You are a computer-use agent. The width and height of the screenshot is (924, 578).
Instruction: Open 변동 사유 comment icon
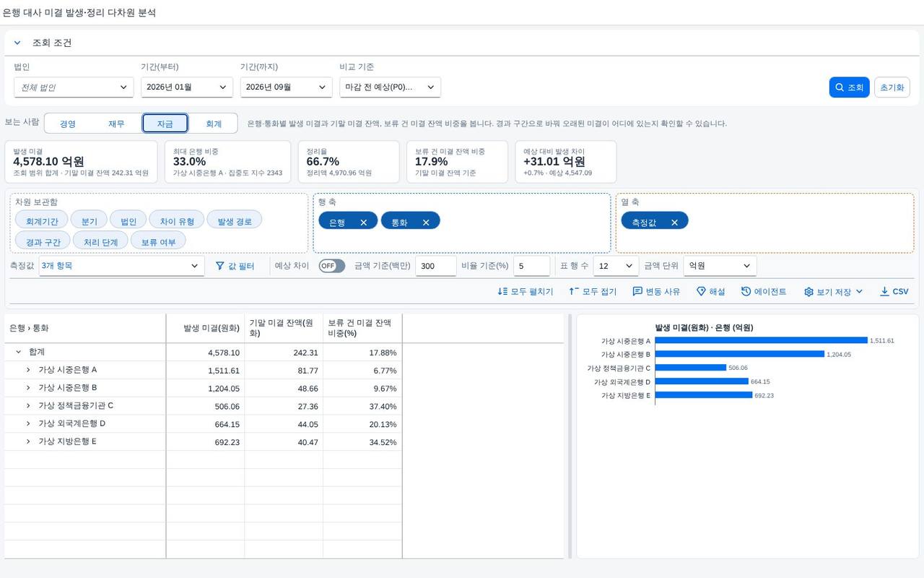(x=637, y=292)
